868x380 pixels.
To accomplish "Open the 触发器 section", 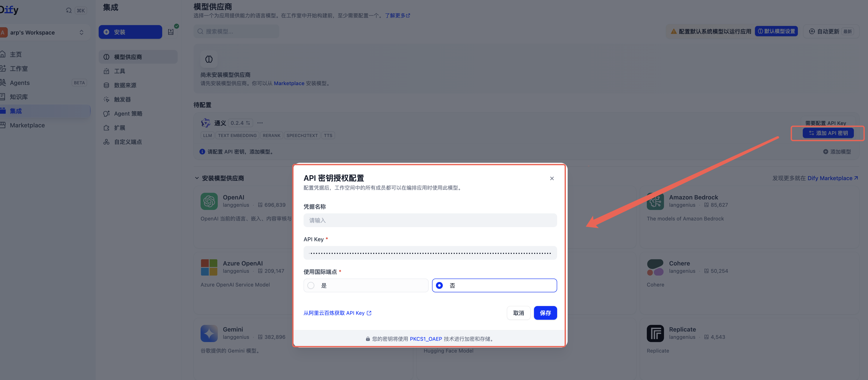I will 138,99.
